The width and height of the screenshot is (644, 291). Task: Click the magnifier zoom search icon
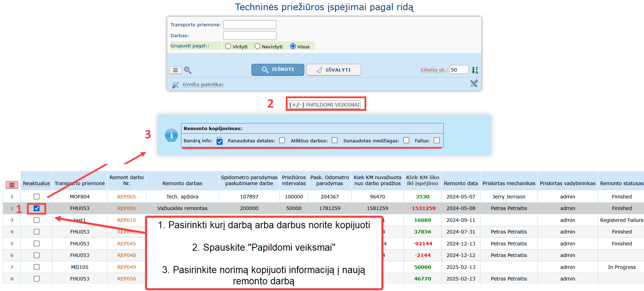coord(188,70)
